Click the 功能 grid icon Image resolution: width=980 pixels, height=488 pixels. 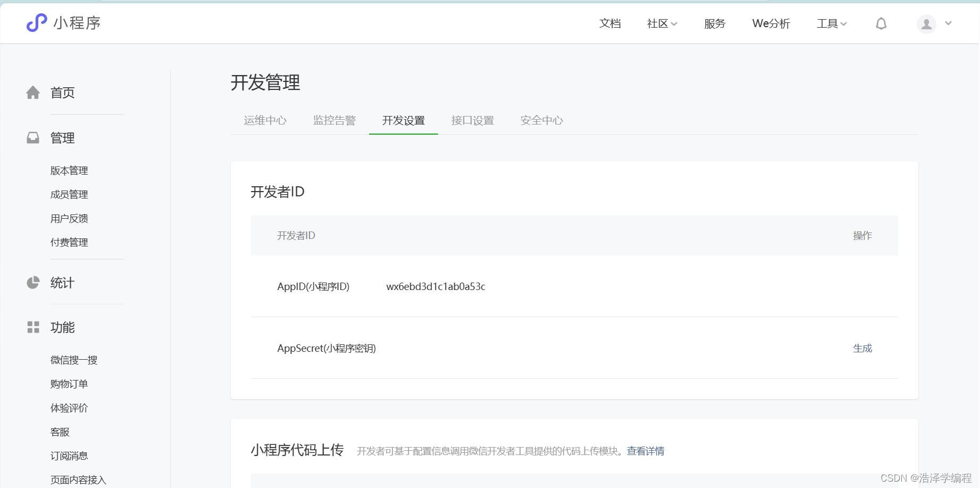point(33,327)
